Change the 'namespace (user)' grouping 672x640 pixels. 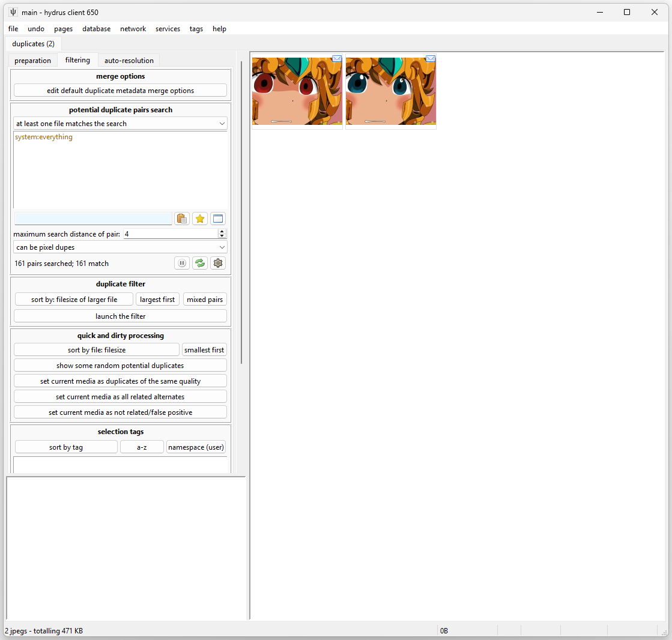(x=196, y=447)
